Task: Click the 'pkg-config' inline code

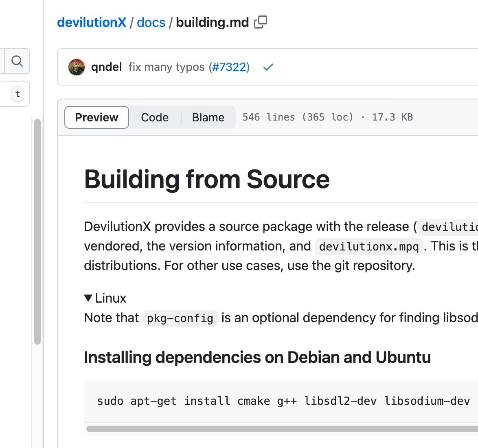Action: 180,318
